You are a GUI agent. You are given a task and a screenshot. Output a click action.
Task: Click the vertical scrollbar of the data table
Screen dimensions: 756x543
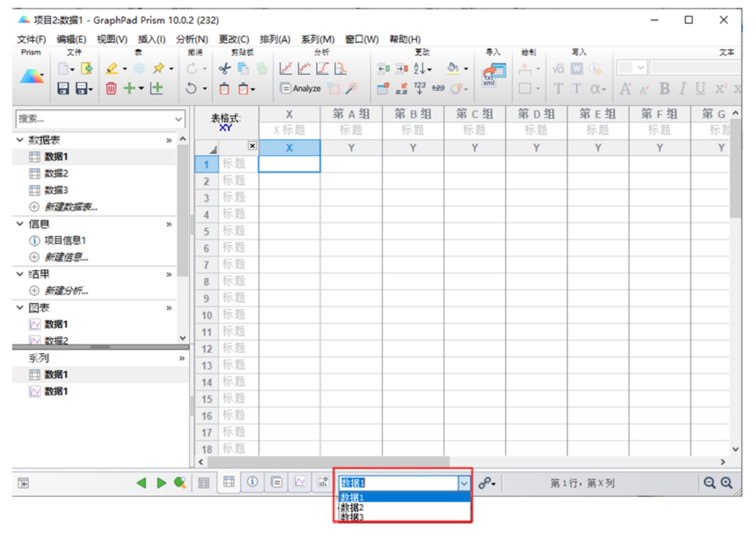(x=735, y=168)
